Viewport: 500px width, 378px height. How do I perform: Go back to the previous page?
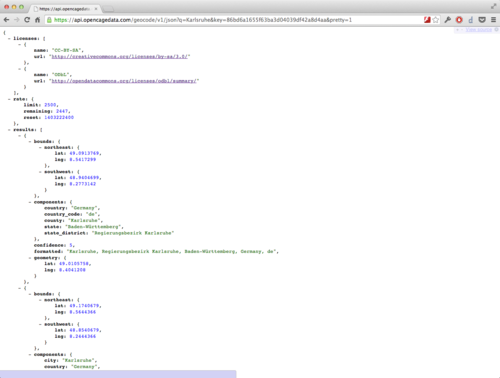coord(6,20)
